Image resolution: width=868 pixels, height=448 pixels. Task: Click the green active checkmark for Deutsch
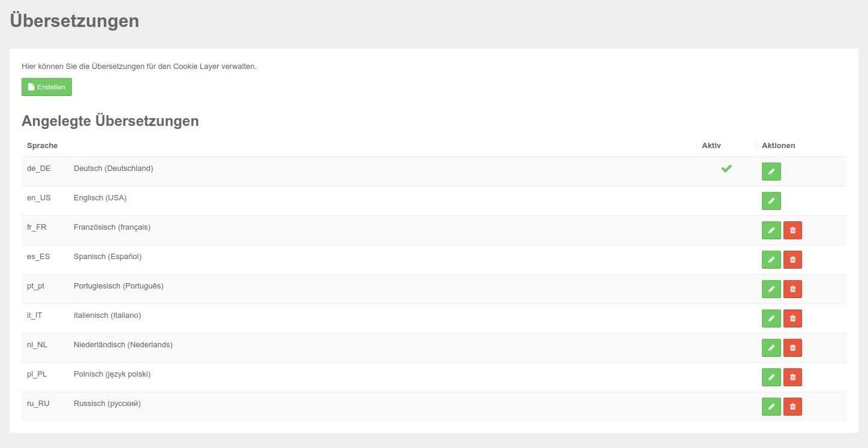coord(726,169)
